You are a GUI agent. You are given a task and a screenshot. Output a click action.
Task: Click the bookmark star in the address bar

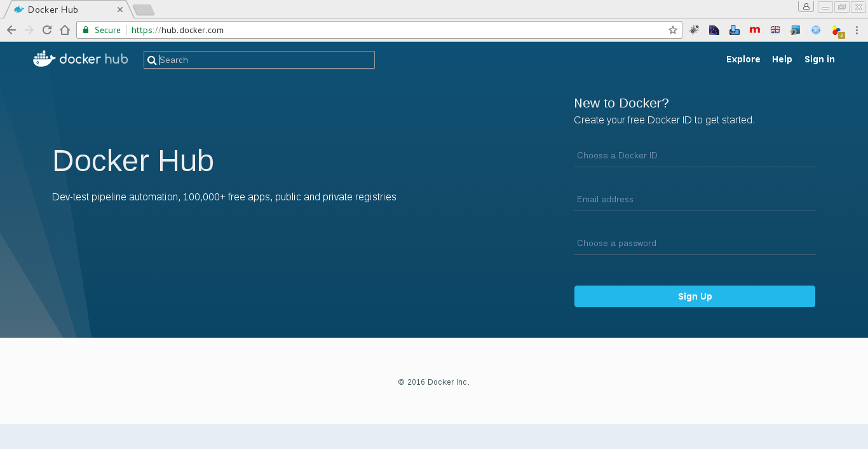coord(672,29)
